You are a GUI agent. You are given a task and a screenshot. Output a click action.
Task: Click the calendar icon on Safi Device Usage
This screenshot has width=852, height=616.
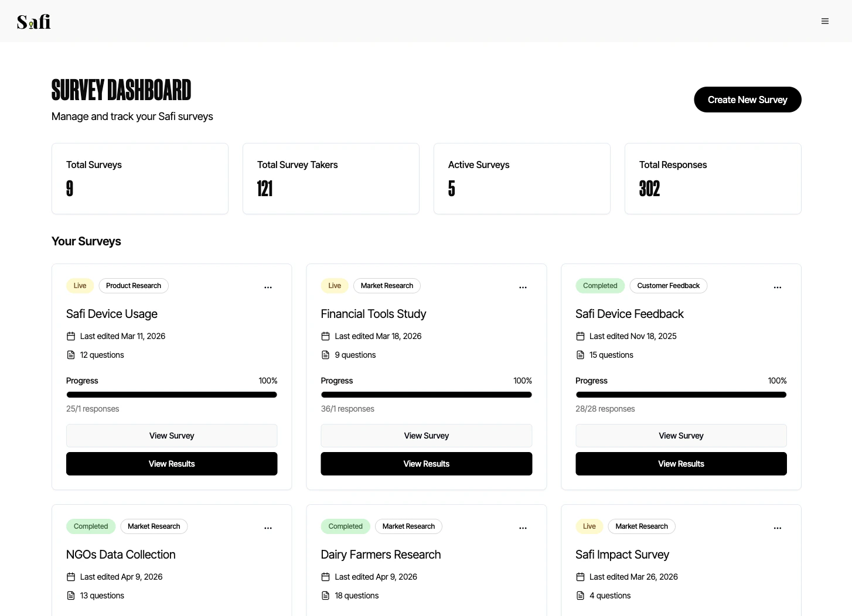tap(71, 336)
